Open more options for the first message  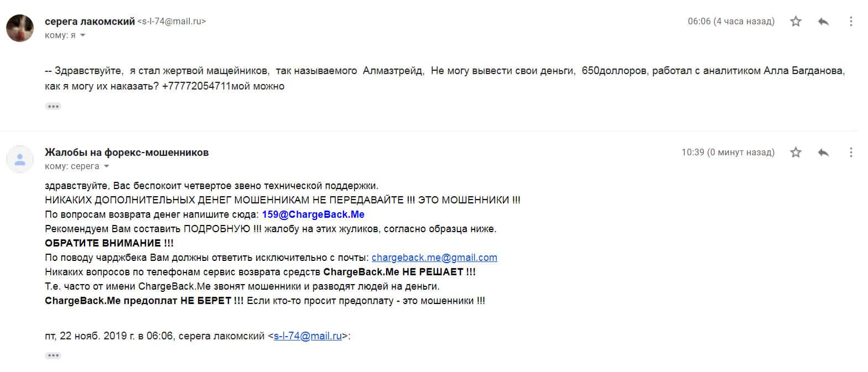[x=851, y=22]
